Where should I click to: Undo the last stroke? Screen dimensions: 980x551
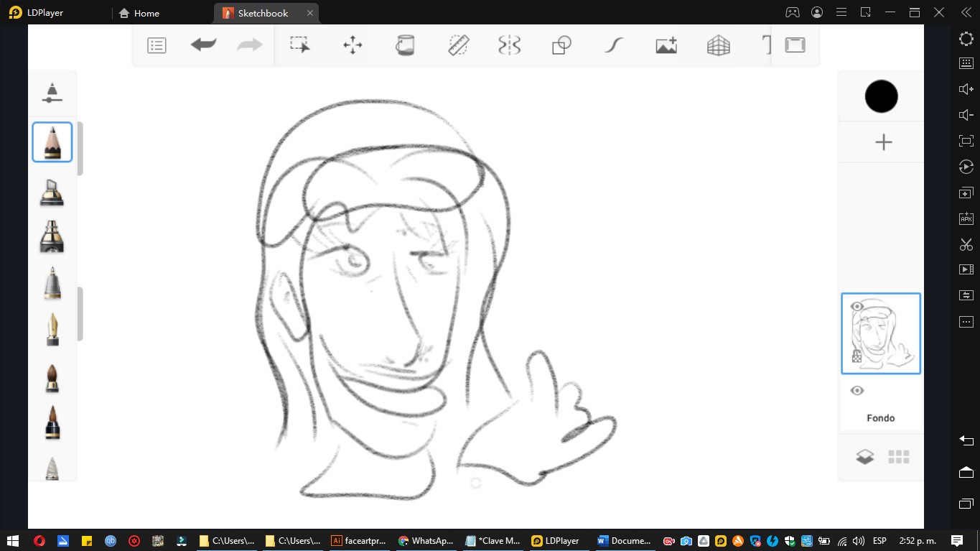(203, 45)
